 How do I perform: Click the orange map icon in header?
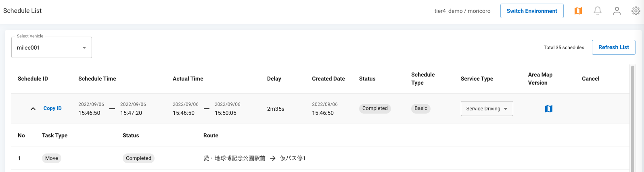point(578,11)
